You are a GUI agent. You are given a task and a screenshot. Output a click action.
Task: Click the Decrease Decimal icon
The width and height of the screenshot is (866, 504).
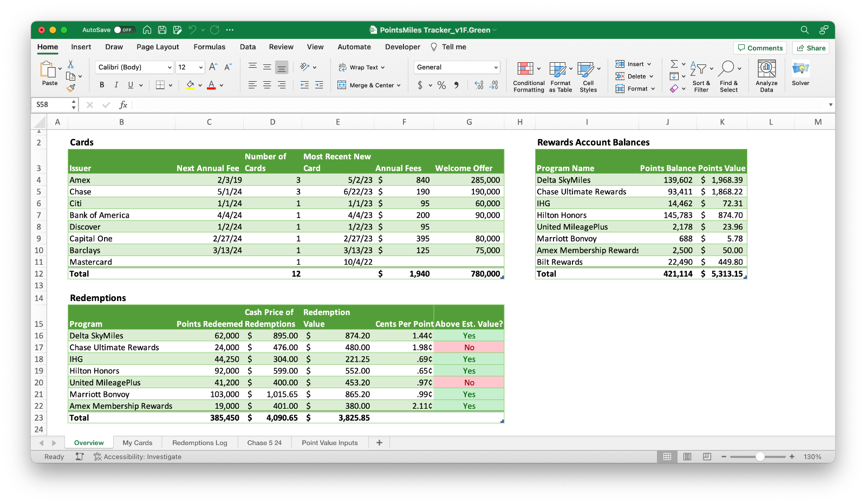tap(493, 85)
